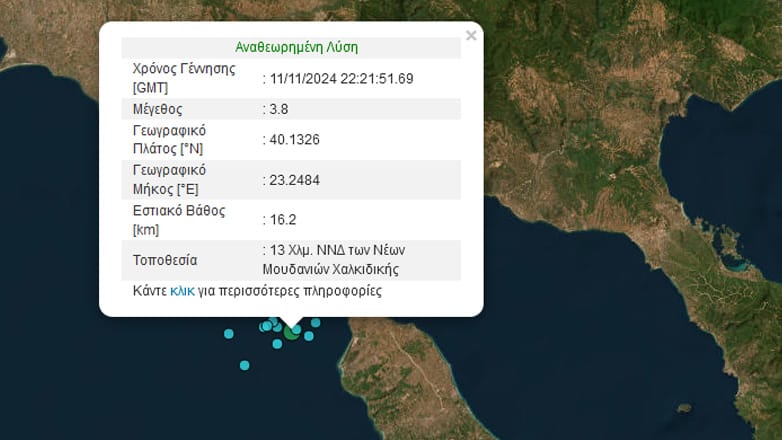Image resolution: width=782 pixels, height=440 pixels.
Task: Click the Μέγεθος row label
Action: tap(158, 109)
